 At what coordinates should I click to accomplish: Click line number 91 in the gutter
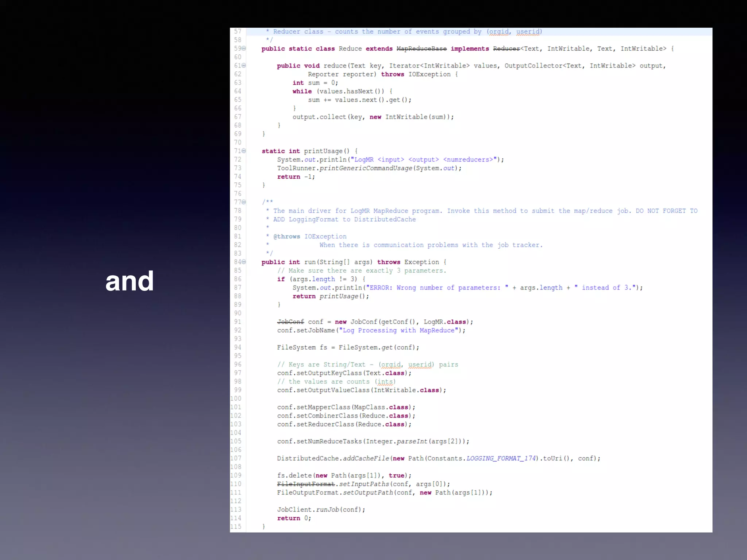[x=237, y=322]
